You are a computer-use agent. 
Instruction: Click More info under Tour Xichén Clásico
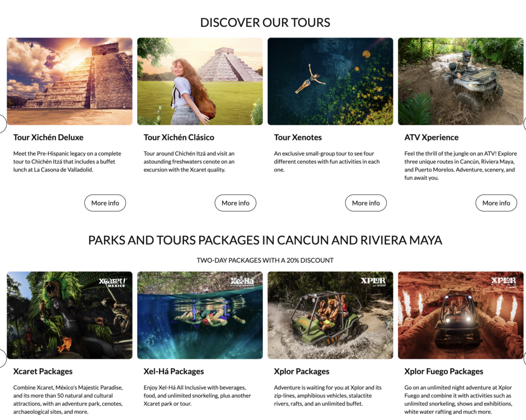(235, 203)
